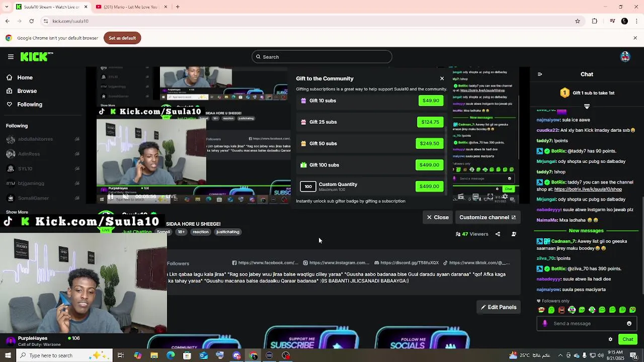644x362 pixels.
Task: Open the Kick hamburger menu
Action: point(11,57)
